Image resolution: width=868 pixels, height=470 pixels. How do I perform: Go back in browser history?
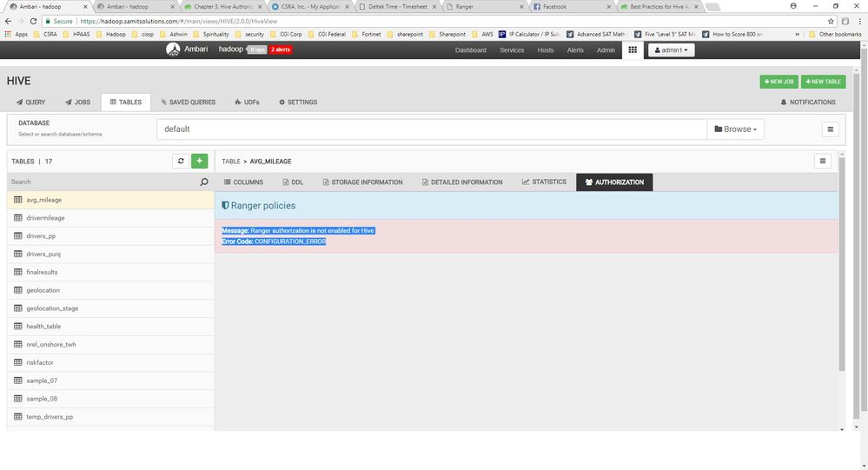click(x=8, y=21)
